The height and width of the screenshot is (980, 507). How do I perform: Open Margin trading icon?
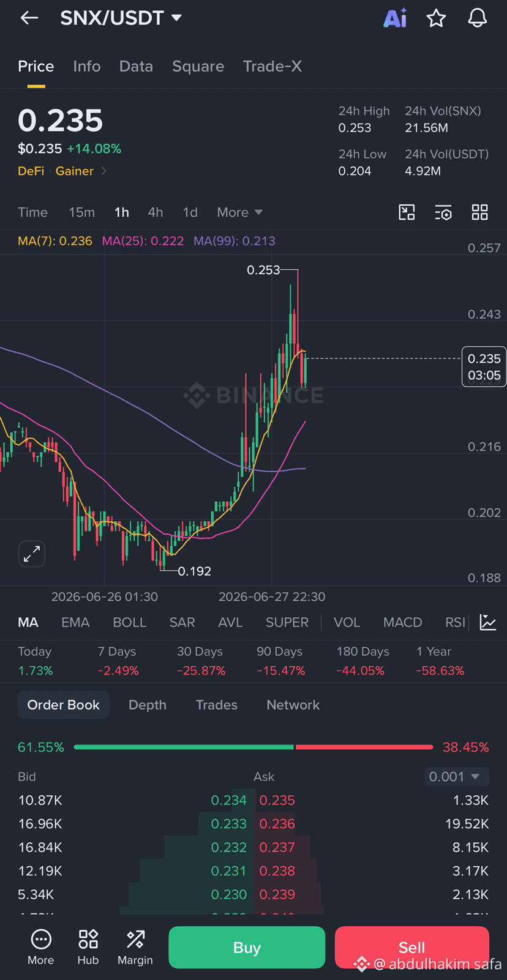click(x=135, y=948)
